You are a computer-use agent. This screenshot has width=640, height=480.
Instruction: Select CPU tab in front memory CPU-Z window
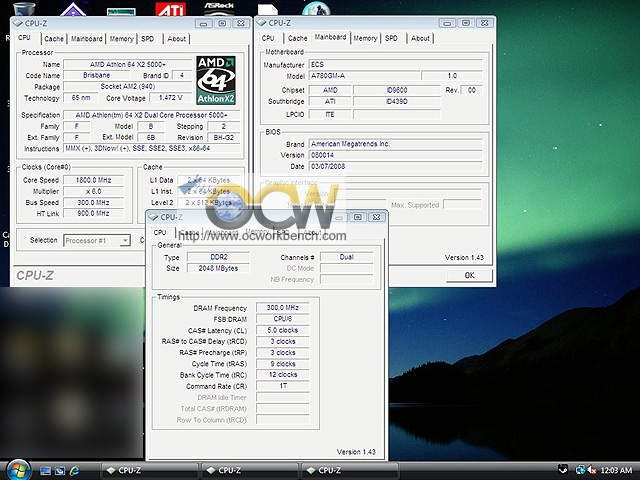click(x=160, y=232)
